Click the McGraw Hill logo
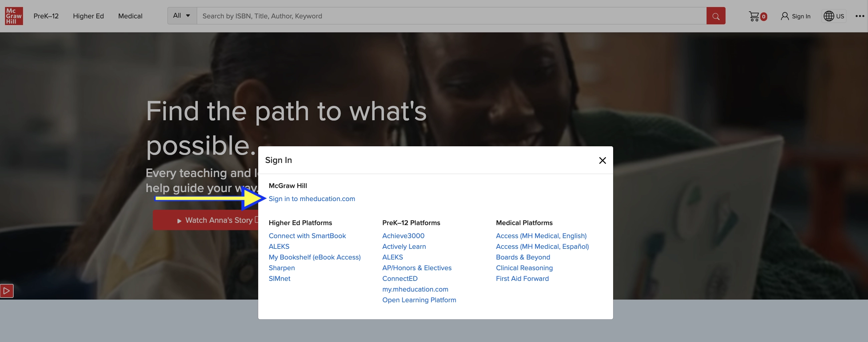This screenshot has height=342, width=868. (x=14, y=16)
